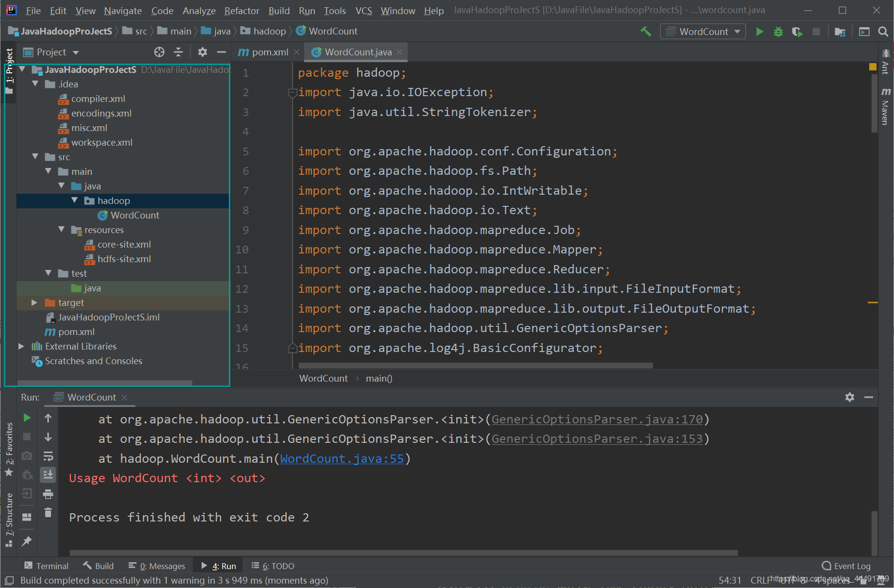Run WordCount with the green play icon in the main toolbar
This screenshot has width=894, height=588.
[x=759, y=32]
